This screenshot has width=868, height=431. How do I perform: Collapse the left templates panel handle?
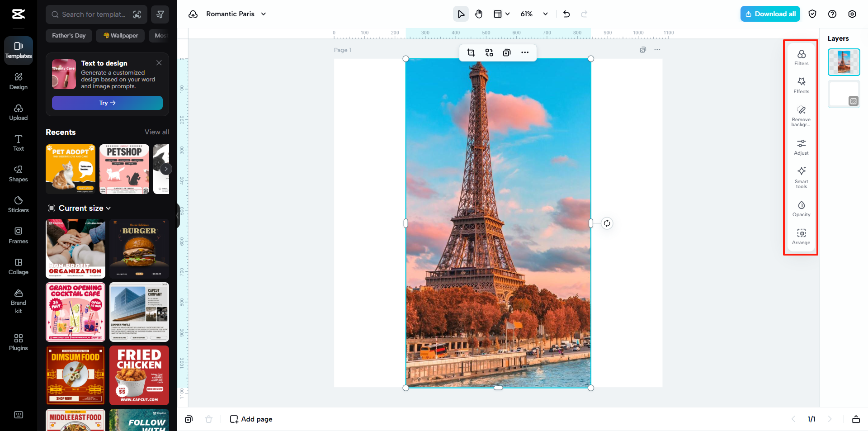[x=178, y=216]
